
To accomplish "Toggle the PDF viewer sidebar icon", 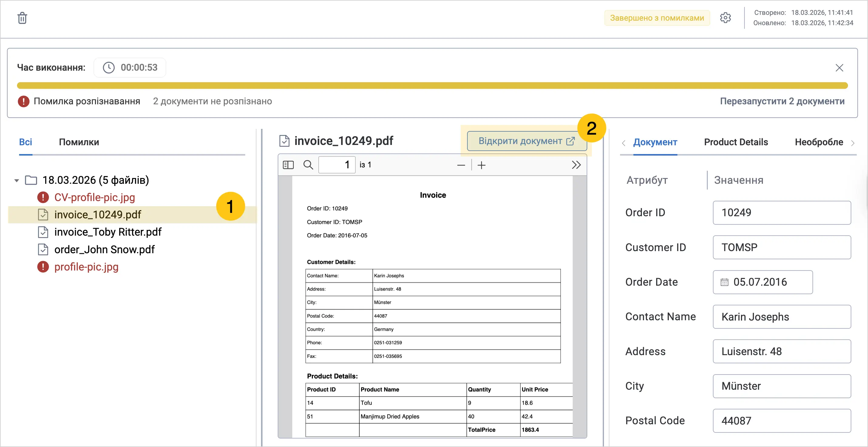I will [288, 165].
